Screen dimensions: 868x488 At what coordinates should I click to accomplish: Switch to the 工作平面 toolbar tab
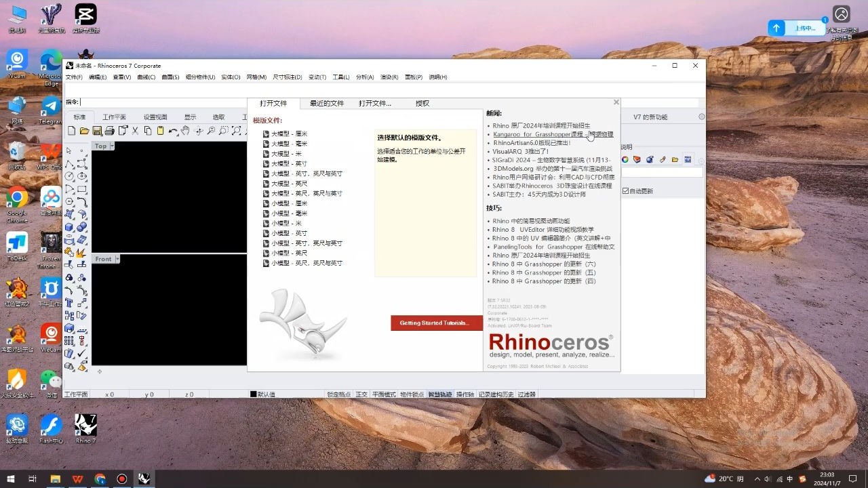[114, 117]
